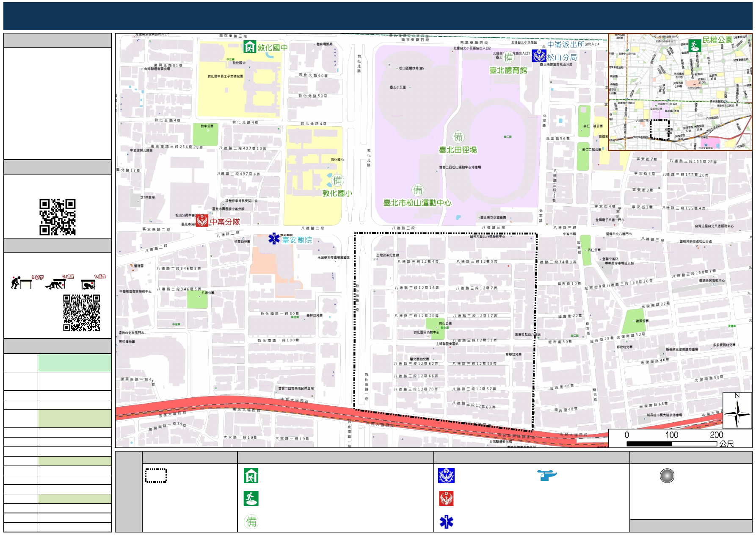Click the indoor shelter icon in legend
Image resolution: width=756 pixels, height=535 pixels.
tap(251, 475)
